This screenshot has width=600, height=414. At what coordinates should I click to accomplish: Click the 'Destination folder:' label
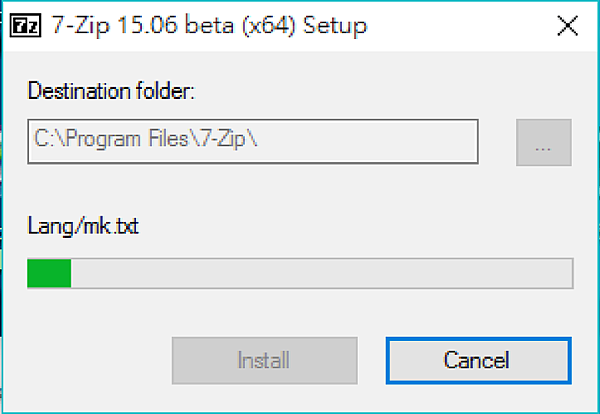(111, 91)
